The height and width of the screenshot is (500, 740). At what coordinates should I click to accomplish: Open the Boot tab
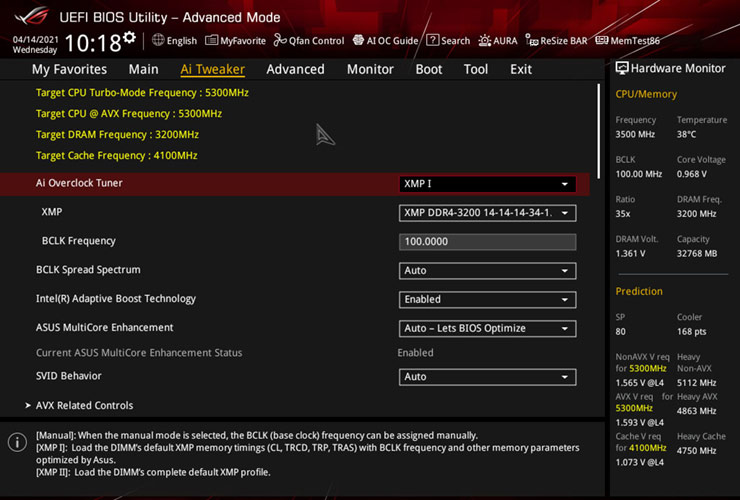pos(429,69)
